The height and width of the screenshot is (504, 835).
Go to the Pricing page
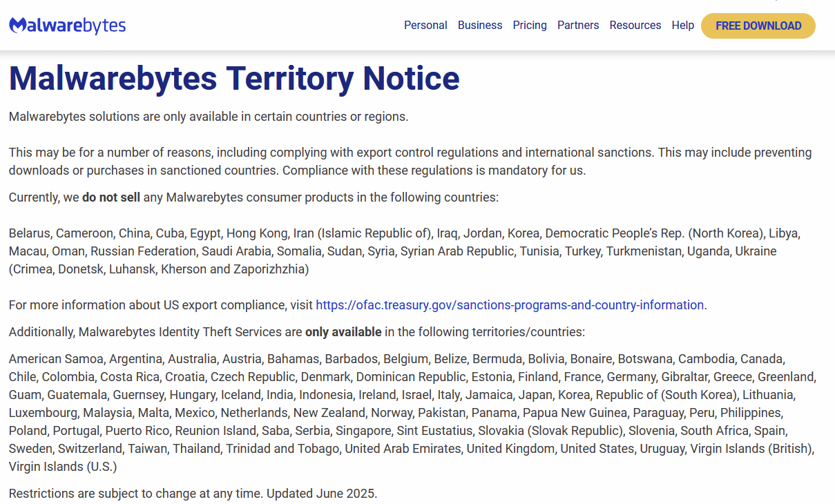(x=530, y=26)
